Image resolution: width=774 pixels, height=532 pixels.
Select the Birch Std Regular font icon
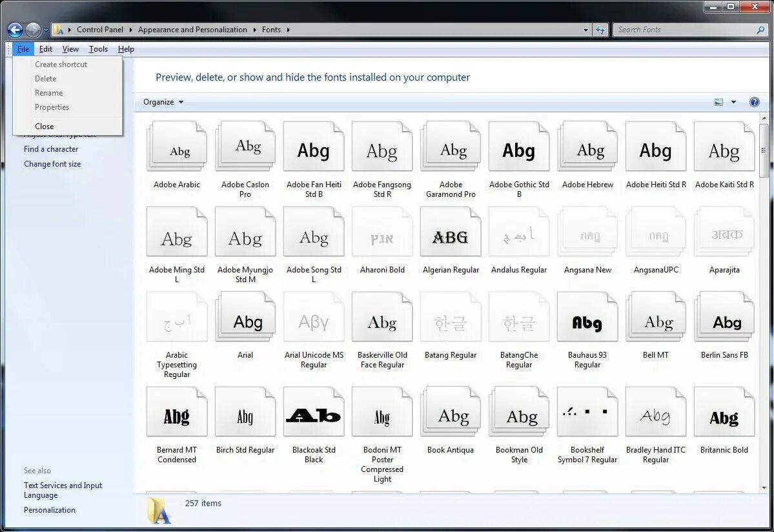[x=245, y=411]
